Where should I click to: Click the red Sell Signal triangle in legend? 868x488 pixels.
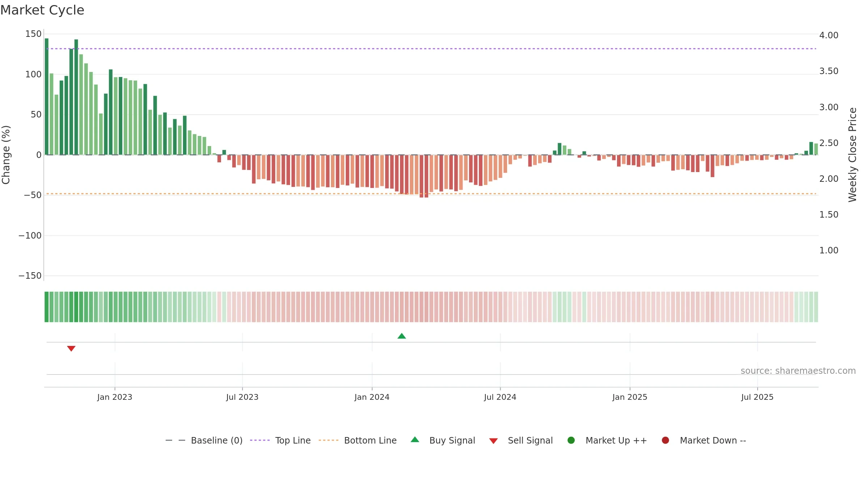click(493, 441)
